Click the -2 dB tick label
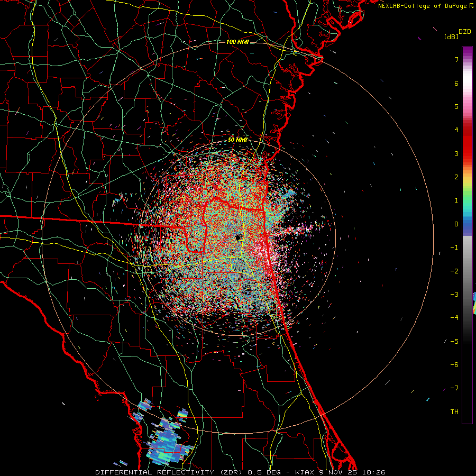 pyautogui.click(x=454, y=271)
